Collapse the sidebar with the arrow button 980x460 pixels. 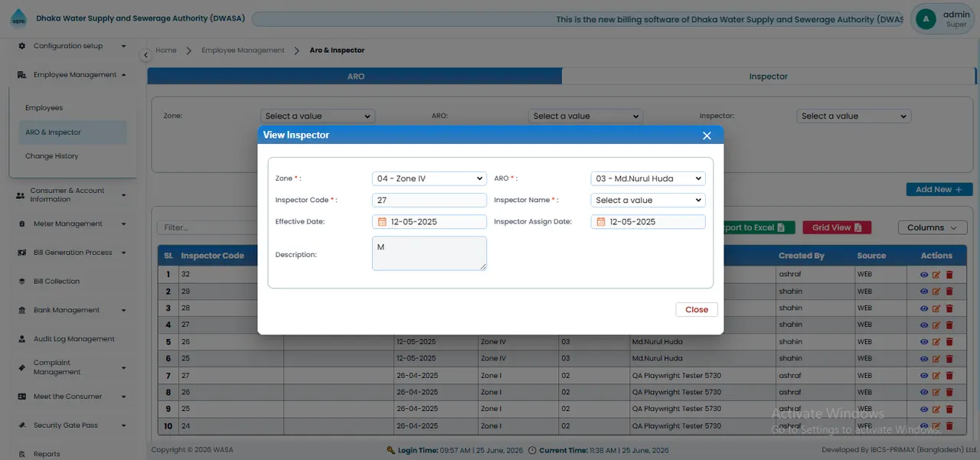click(x=145, y=55)
